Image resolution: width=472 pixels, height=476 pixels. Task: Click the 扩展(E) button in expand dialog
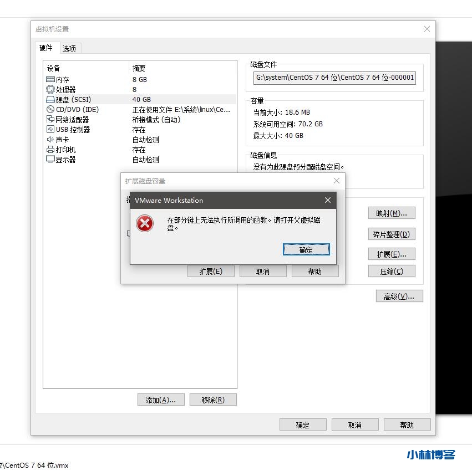tap(210, 271)
